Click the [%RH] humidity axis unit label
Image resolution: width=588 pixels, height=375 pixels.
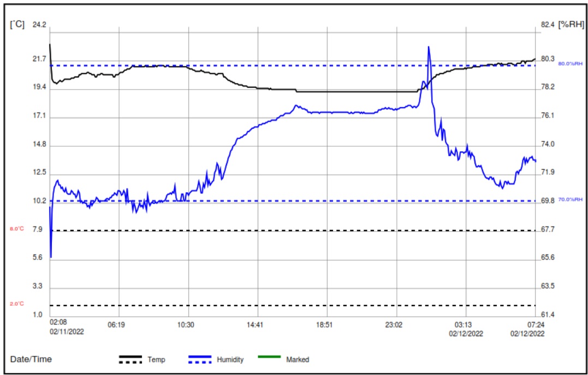pos(571,25)
